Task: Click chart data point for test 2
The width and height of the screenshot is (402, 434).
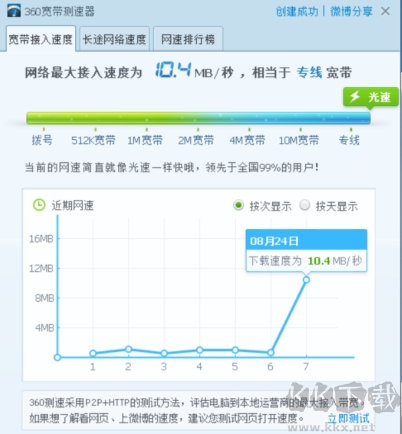Action: pos(128,349)
